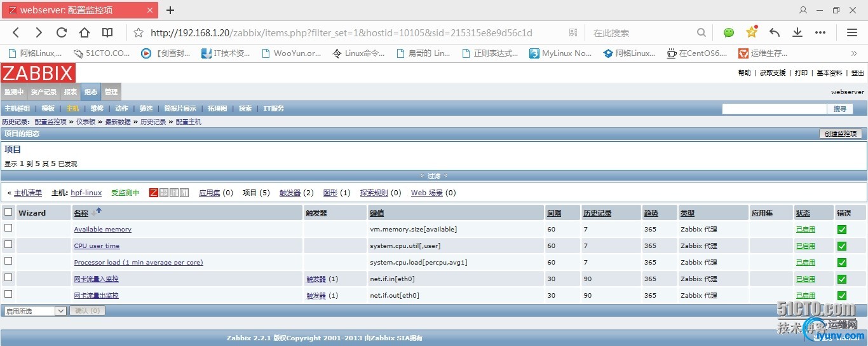
Task: Go to browser home page icon
Action: 85,32
